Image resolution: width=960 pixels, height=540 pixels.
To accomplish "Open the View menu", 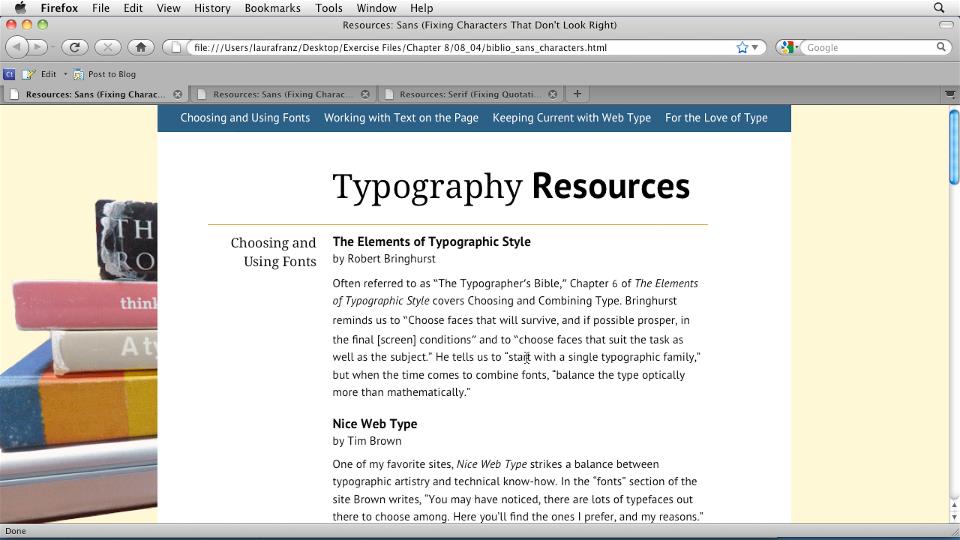I will click(x=168, y=8).
